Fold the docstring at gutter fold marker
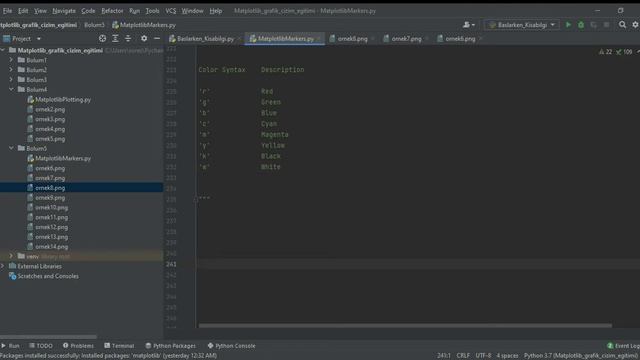 click(x=196, y=200)
